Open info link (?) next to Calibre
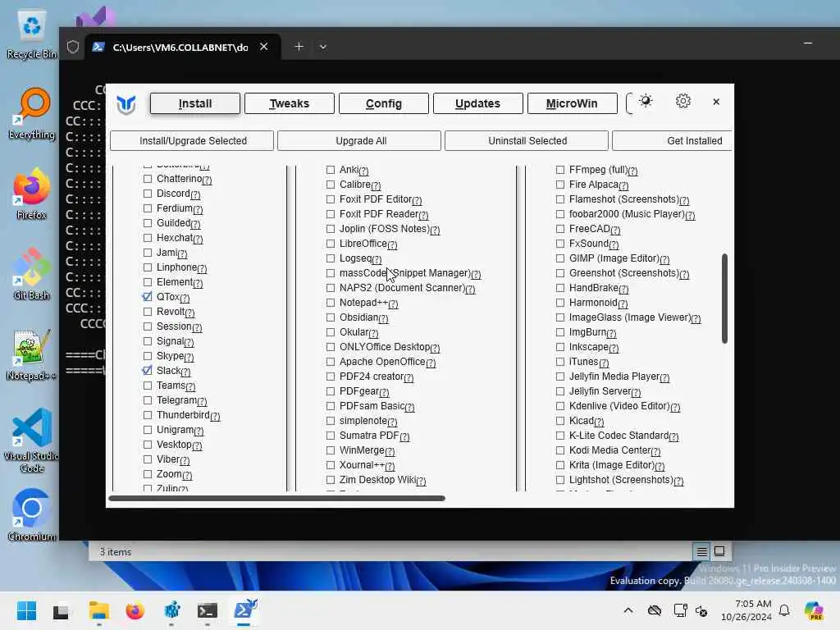Viewport: 840px width, 630px height. tap(376, 186)
